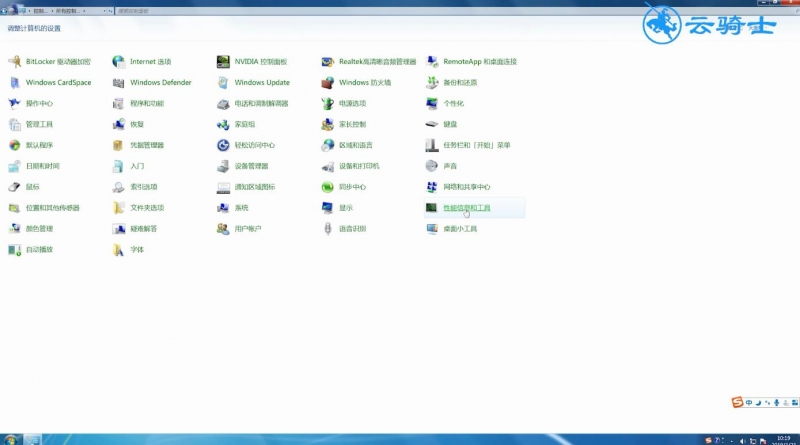Open the Mouse icon (鼠标)
The height and width of the screenshot is (445, 800).
pos(15,187)
